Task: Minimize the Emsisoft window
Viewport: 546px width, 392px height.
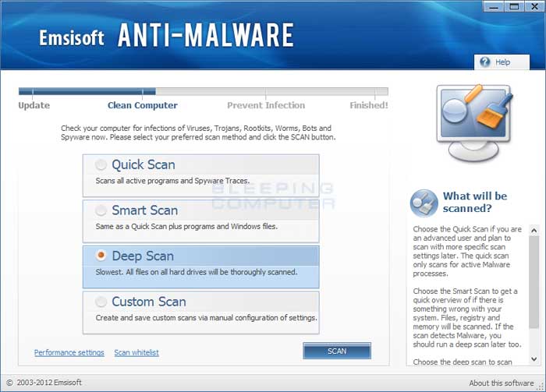Action: click(x=494, y=6)
